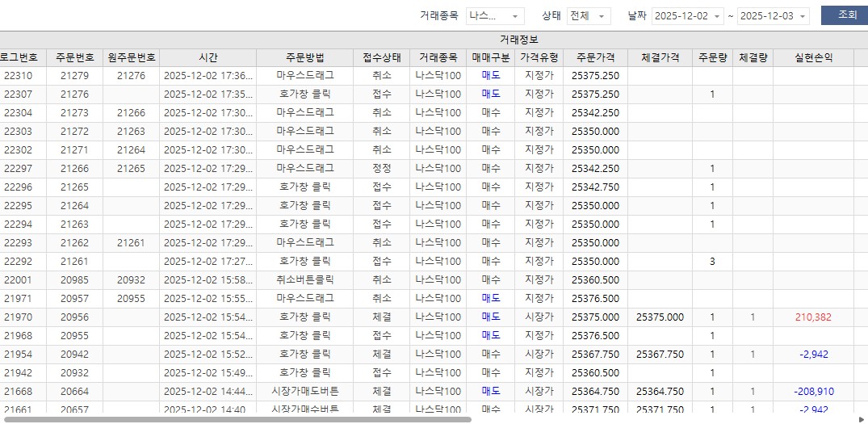The width and height of the screenshot is (868, 424).
Task: Open the 거래종목 dropdown showing 나스...
Action: (495, 16)
